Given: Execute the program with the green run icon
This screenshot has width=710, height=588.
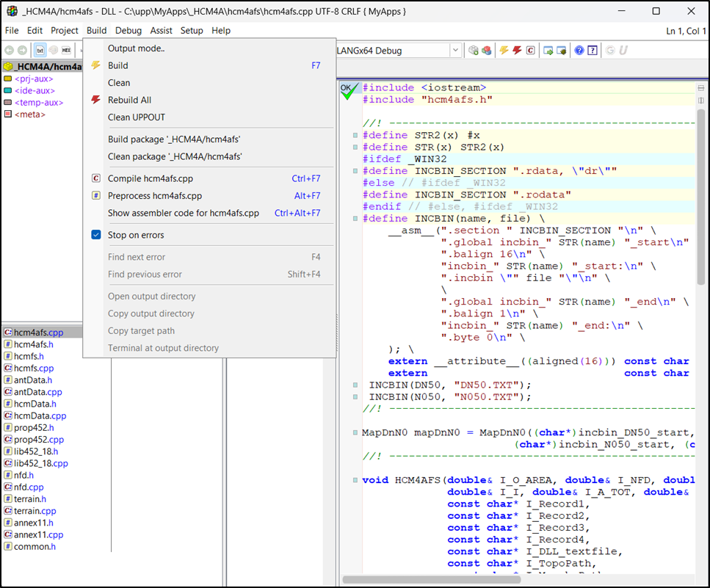Looking at the screenshot, I should click(x=548, y=50).
